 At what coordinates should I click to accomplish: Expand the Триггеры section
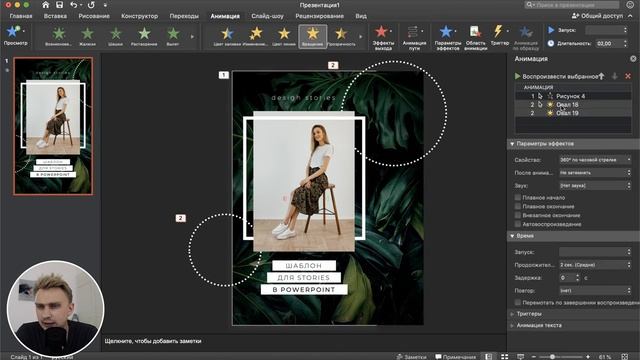(512, 314)
